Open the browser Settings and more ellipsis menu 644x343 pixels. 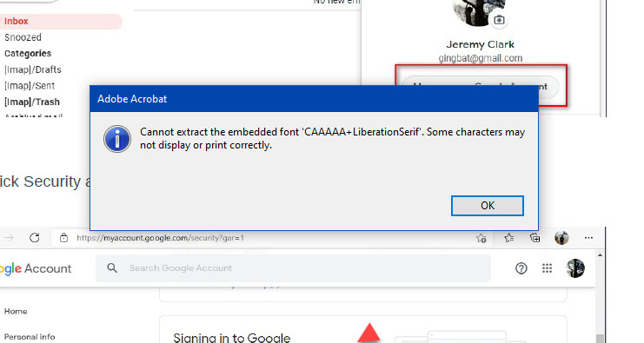(x=588, y=238)
